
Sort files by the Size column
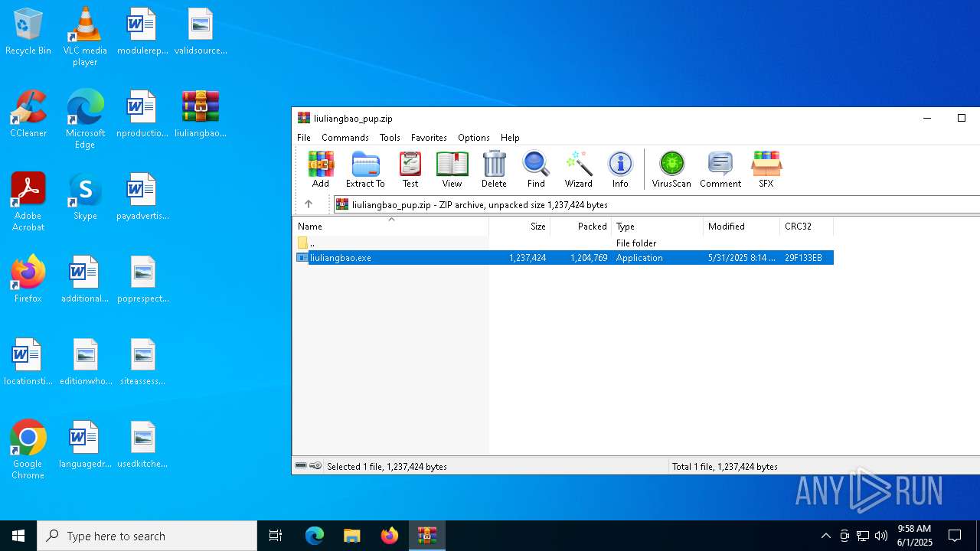(x=520, y=227)
